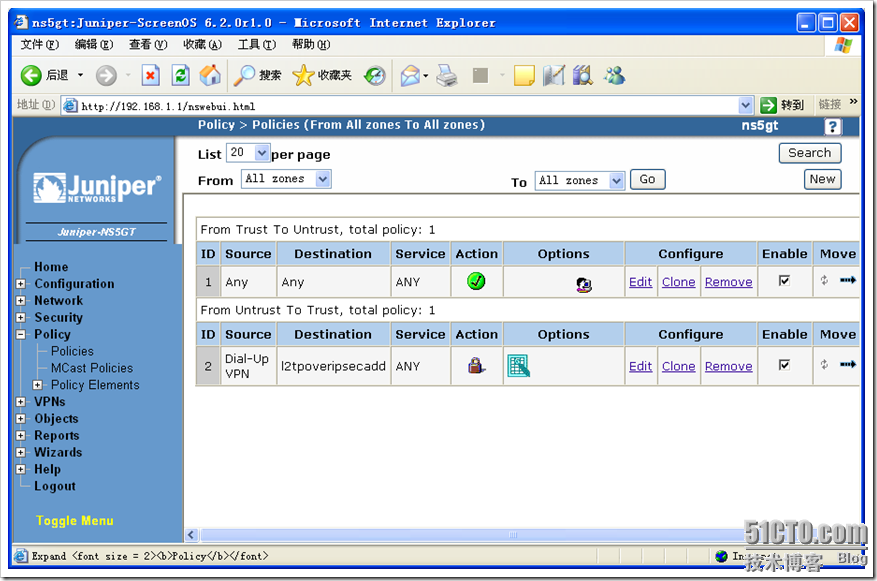Click the green permit action icon of policy 1

tap(476, 281)
